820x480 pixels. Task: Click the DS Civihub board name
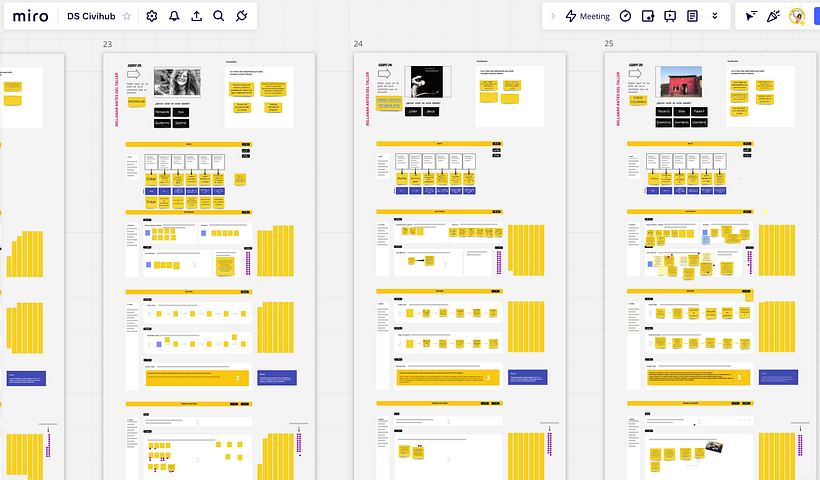click(91, 16)
